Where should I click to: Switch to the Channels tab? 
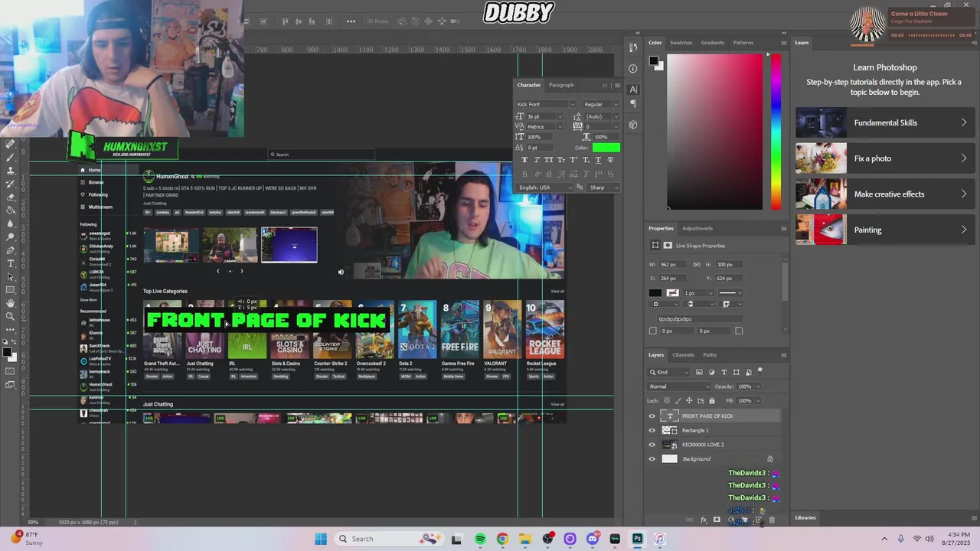point(683,355)
